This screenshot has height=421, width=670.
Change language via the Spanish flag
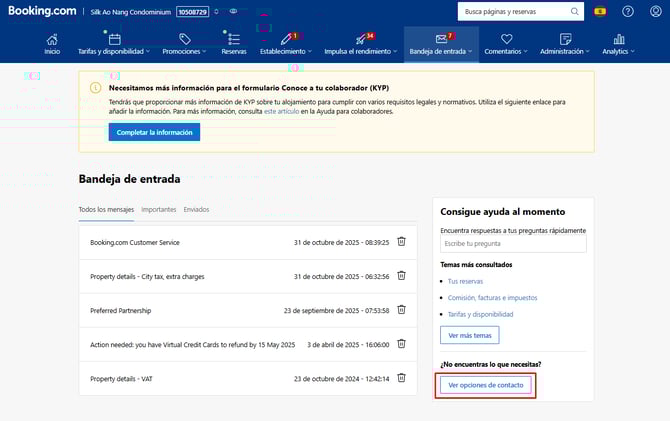(x=600, y=12)
